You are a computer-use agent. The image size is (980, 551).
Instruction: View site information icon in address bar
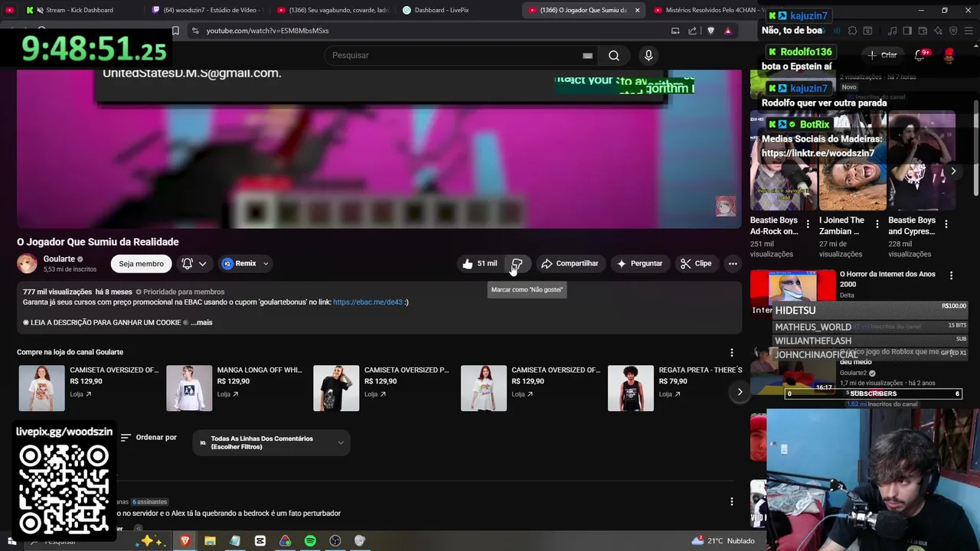tap(195, 31)
